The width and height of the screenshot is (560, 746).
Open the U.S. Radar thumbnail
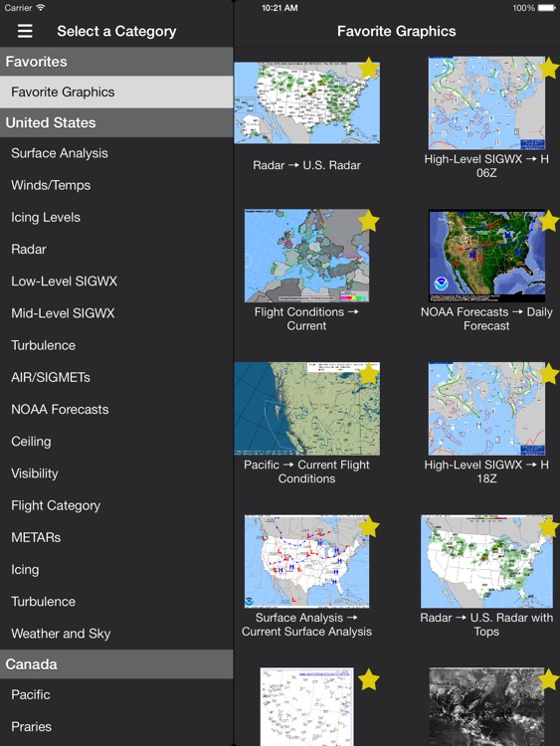click(307, 102)
